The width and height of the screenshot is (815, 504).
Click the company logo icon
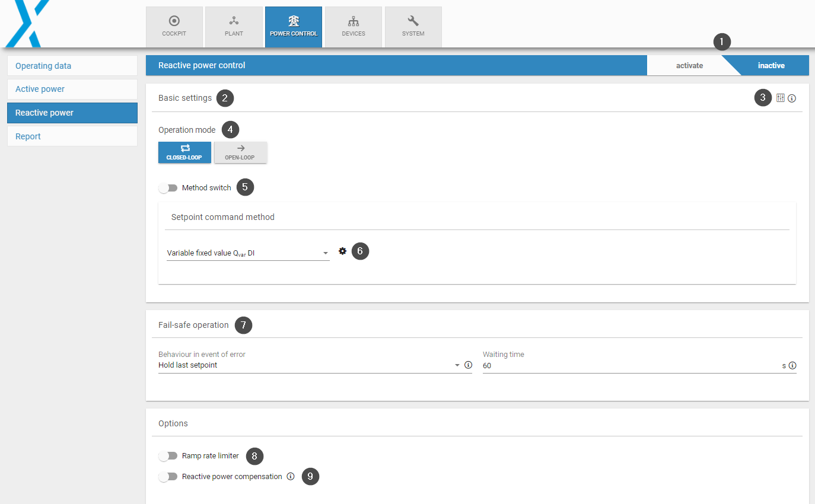pos(27,24)
